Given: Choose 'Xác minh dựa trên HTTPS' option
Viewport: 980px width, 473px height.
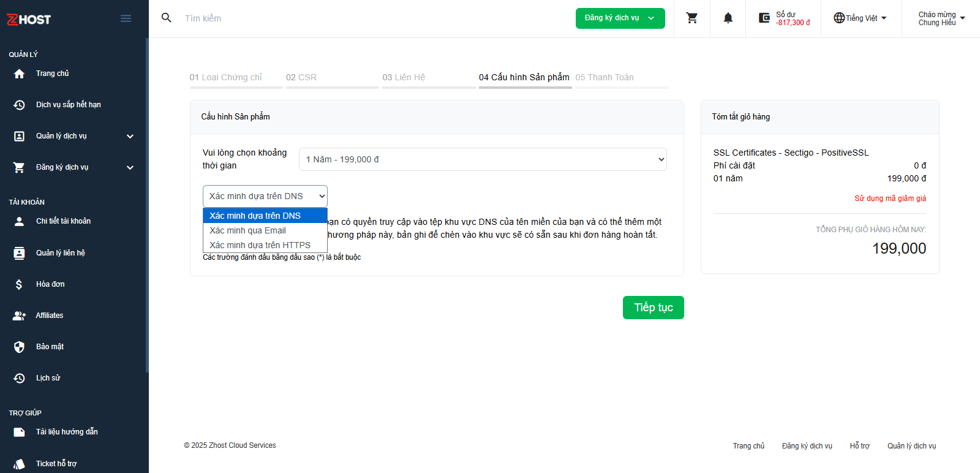Looking at the screenshot, I should pos(260,245).
